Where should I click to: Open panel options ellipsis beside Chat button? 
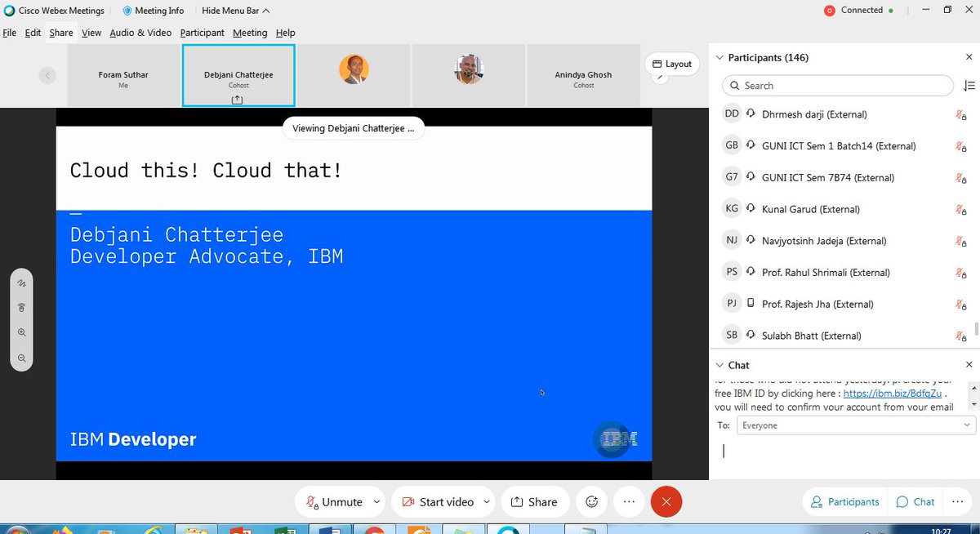click(957, 501)
